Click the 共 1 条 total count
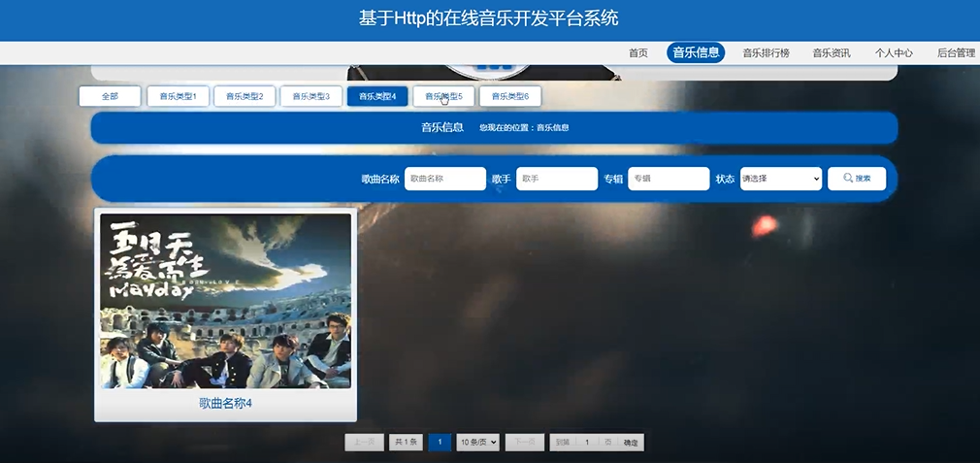 (x=406, y=443)
